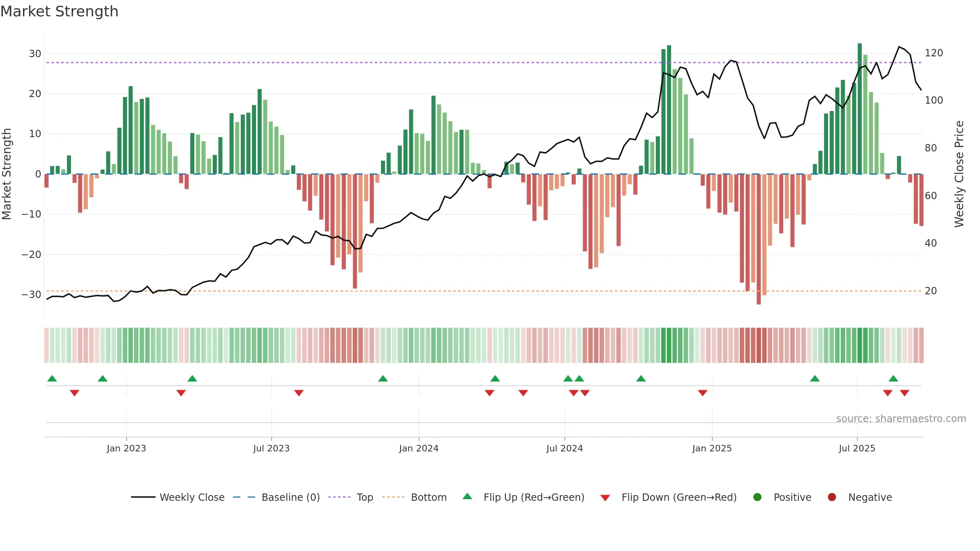Toggle the Bottom legend label
Image resolution: width=980 pixels, height=551 pixels.
[429, 497]
